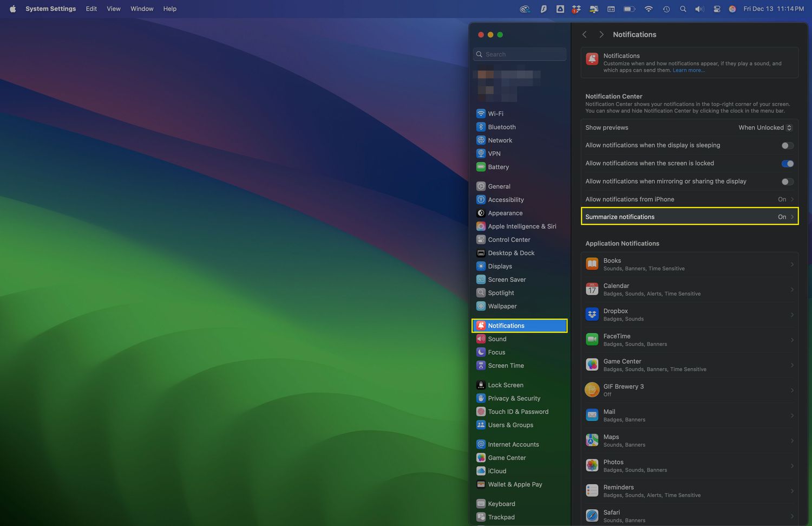Select the Apple Intelligence & Siri icon
Image resolution: width=812 pixels, height=526 pixels.
click(x=481, y=226)
